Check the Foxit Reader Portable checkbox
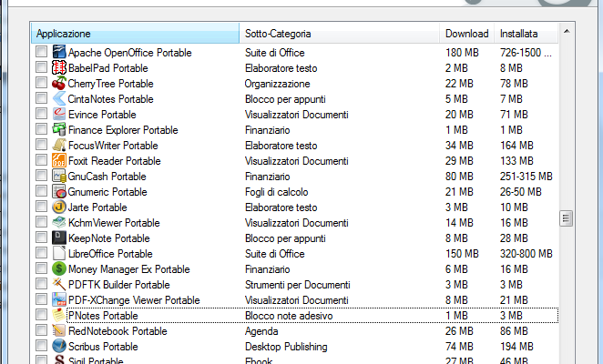The height and width of the screenshot is (364, 603). point(41,160)
